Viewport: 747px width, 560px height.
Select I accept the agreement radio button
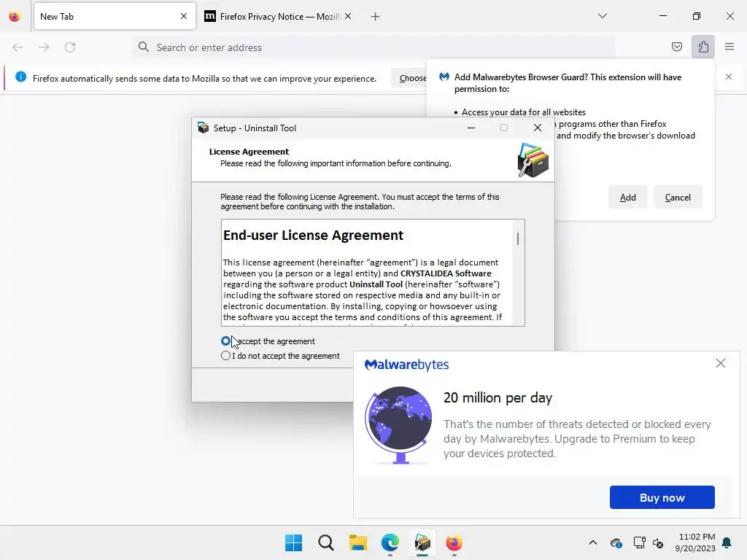pyautogui.click(x=226, y=341)
